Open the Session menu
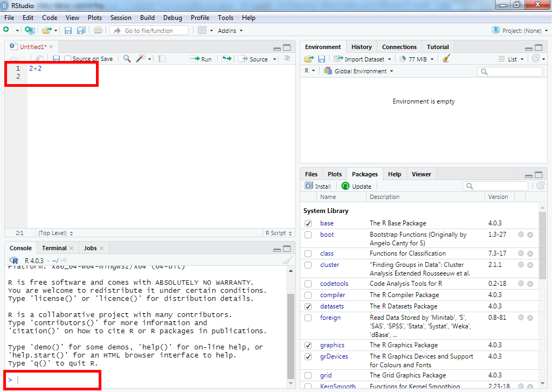The image size is (552, 392). (x=121, y=18)
